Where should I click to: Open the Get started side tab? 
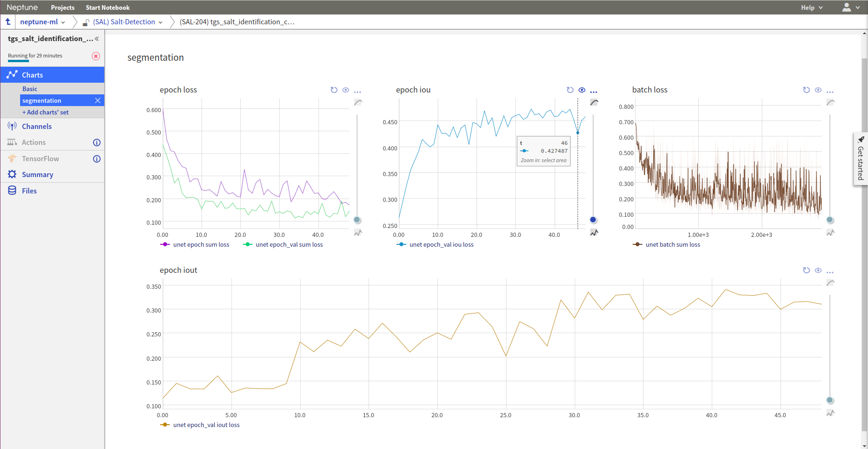pyautogui.click(x=861, y=159)
